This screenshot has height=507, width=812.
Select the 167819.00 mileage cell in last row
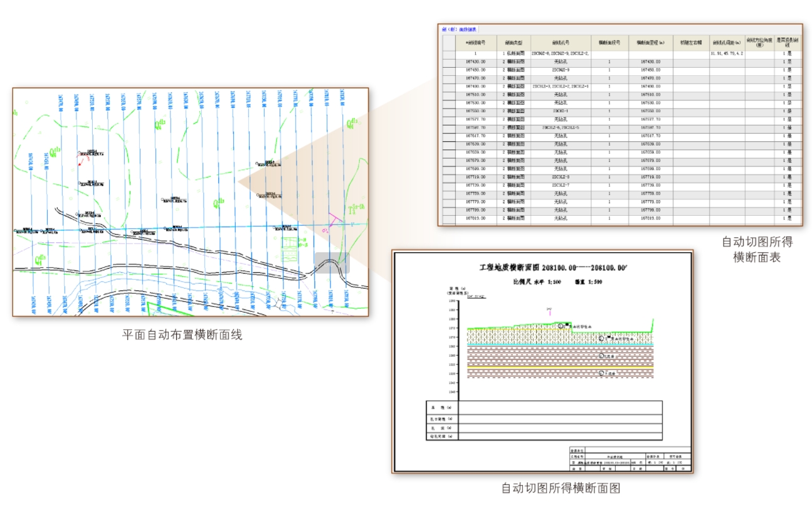coord(650,218)
